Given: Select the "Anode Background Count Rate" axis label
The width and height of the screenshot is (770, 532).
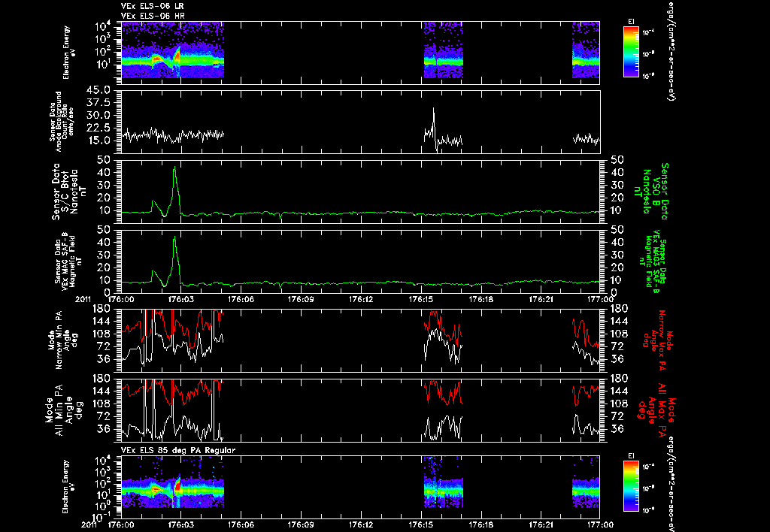Looking at the screenshot, I should pyautogui.click(x=62, y=121).
